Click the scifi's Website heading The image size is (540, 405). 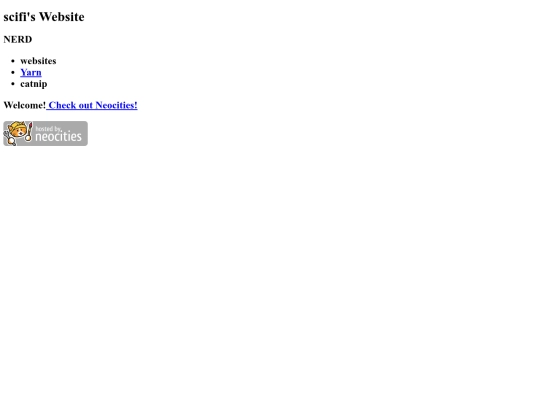tap(44, 17)
